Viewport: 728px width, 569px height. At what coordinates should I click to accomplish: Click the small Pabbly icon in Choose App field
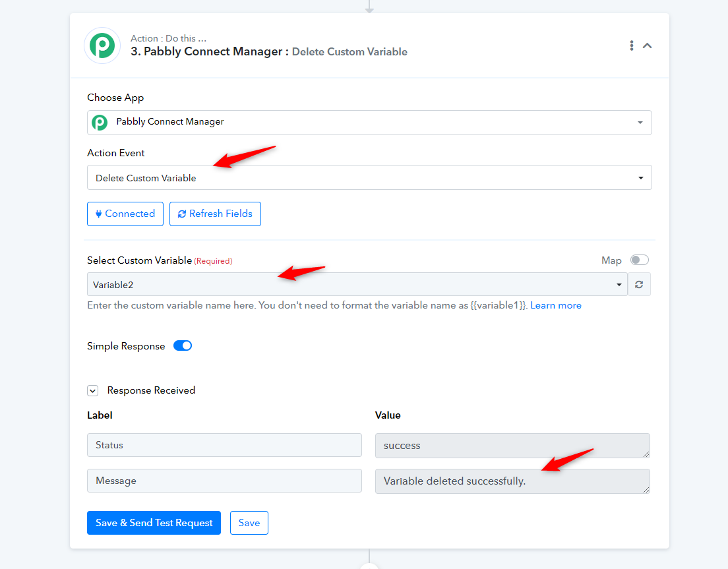click(100, 123)
